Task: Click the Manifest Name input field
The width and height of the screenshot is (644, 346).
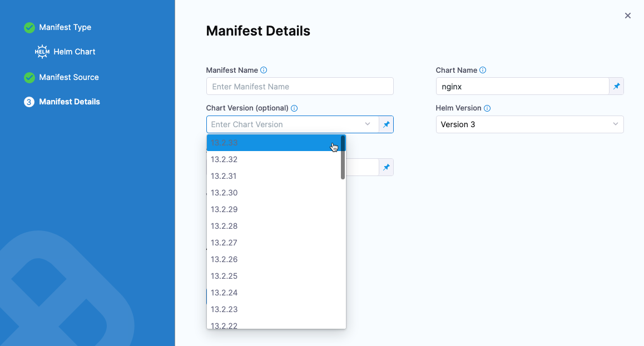Action: tap(299, 87)
